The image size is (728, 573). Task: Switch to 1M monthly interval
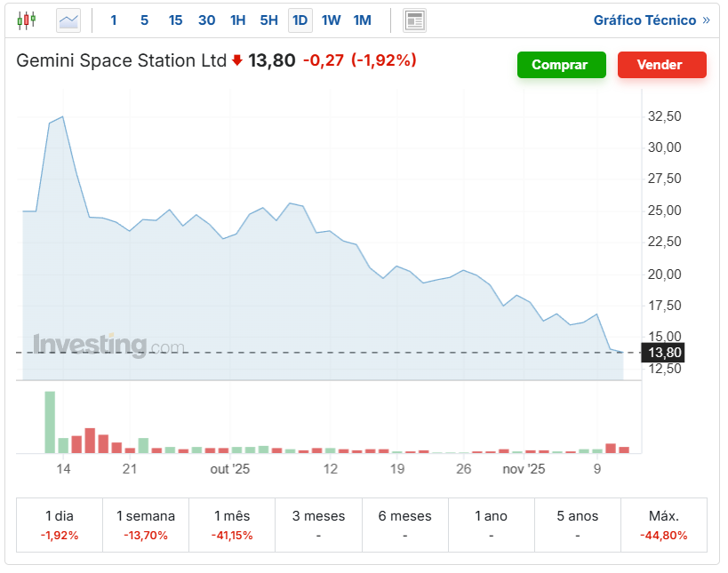pyautogui.click(x=362, y=20)
